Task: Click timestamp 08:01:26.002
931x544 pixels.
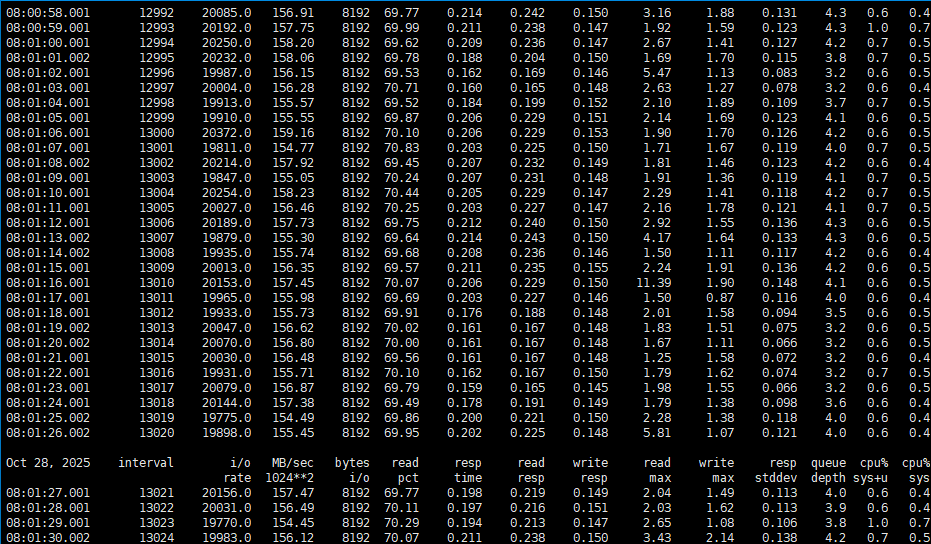Action: point(47,432)
